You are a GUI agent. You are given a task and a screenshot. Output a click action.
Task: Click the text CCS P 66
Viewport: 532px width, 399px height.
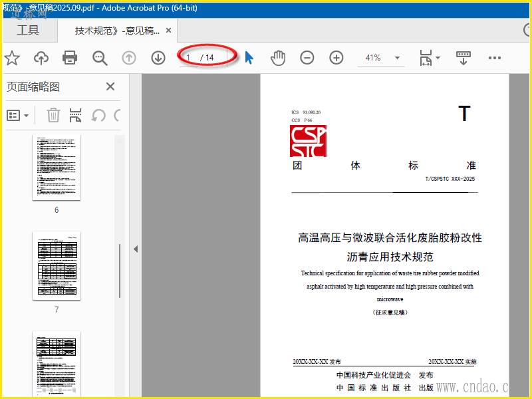click(x=302, y=120)
